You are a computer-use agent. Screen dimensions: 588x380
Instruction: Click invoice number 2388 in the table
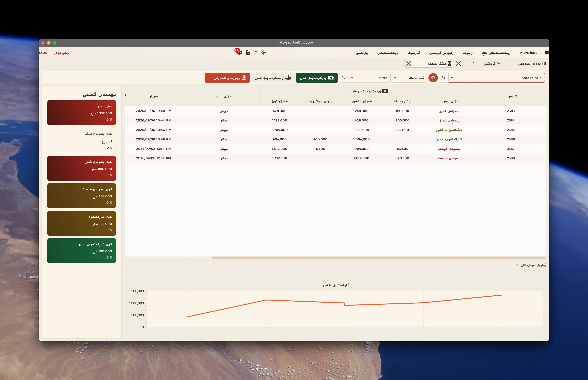(511, 158)
